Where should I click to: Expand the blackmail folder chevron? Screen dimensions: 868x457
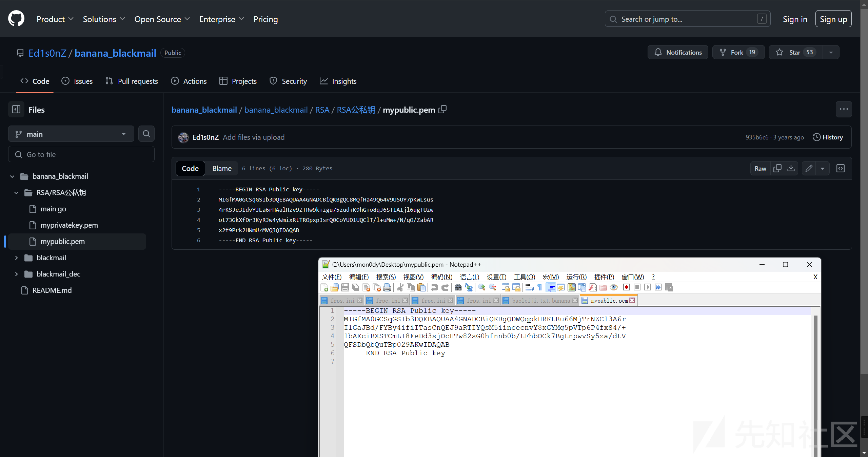tap(16, 258)
